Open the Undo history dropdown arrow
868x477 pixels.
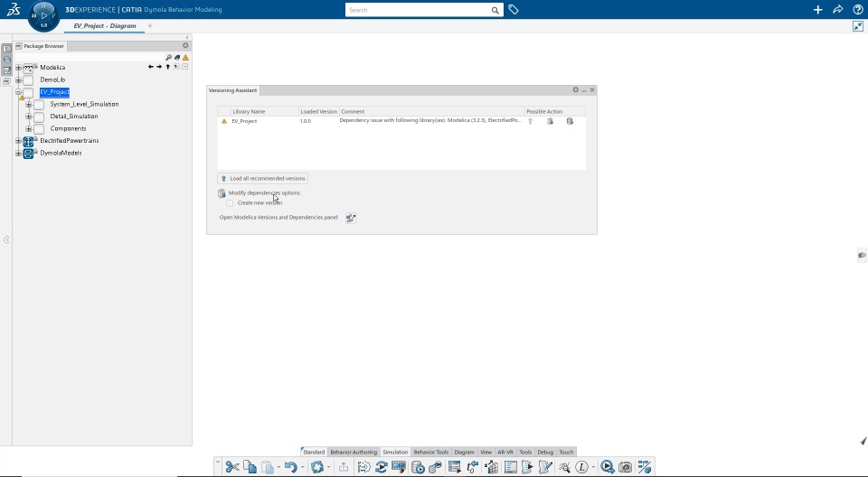(302, 468)
